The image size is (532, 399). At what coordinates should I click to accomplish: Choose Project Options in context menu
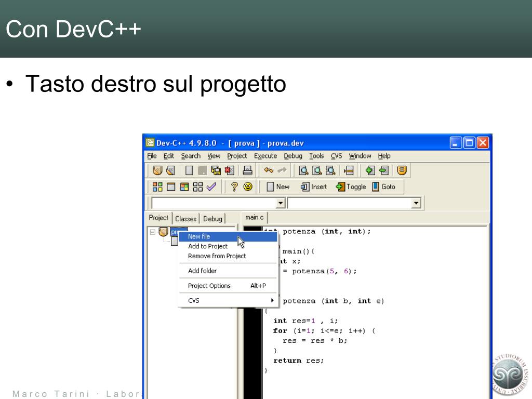click(228, 286)
